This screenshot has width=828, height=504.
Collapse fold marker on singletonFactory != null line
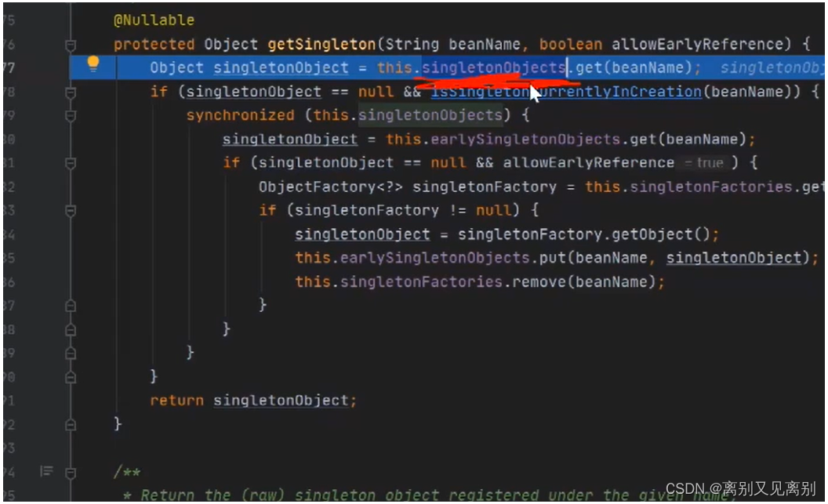pos(71,211)
